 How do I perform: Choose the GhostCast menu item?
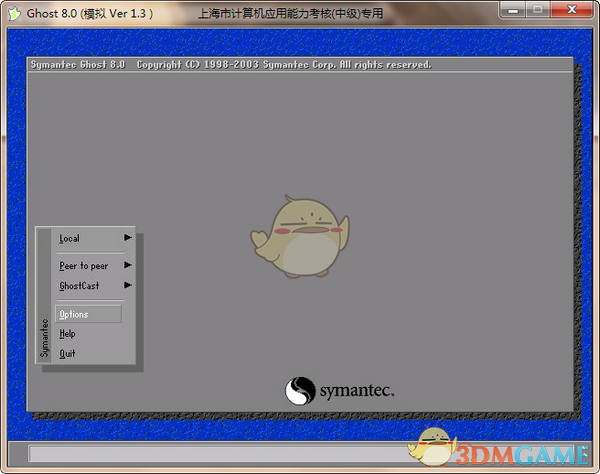(x=79, y=286)
